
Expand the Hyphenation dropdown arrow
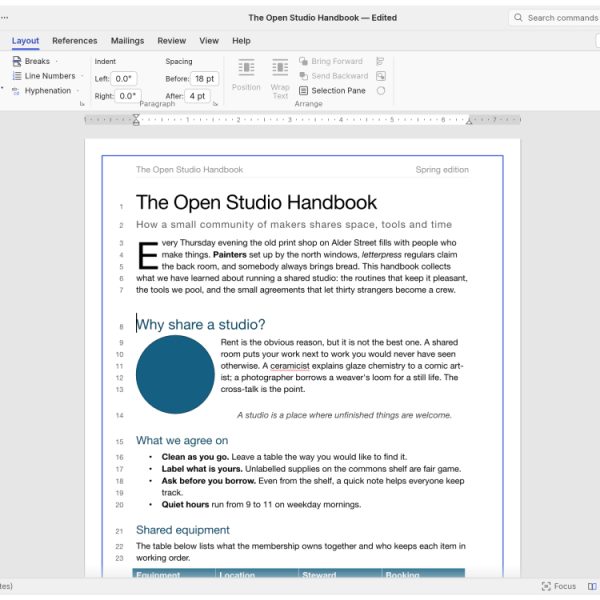78,91
